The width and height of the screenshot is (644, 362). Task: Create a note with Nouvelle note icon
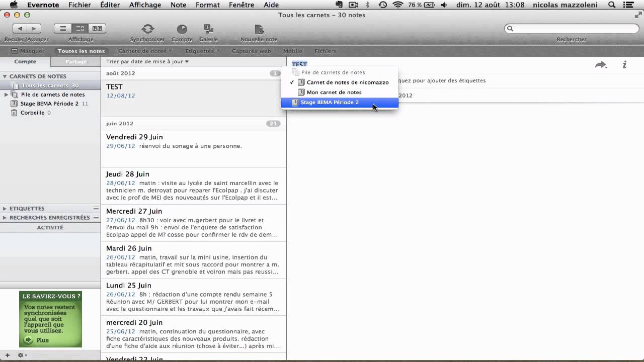point(259,29)
